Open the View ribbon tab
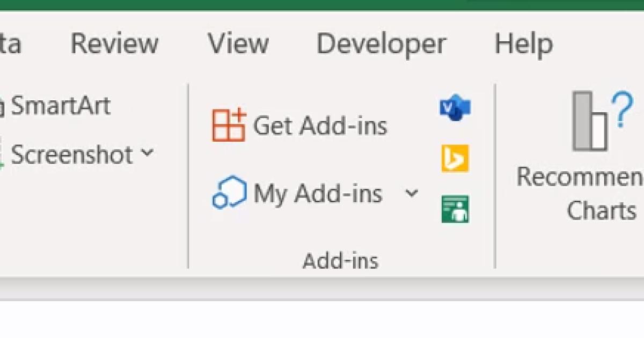The width and height of the screenshot is (644, 338). tap(238, 44)
